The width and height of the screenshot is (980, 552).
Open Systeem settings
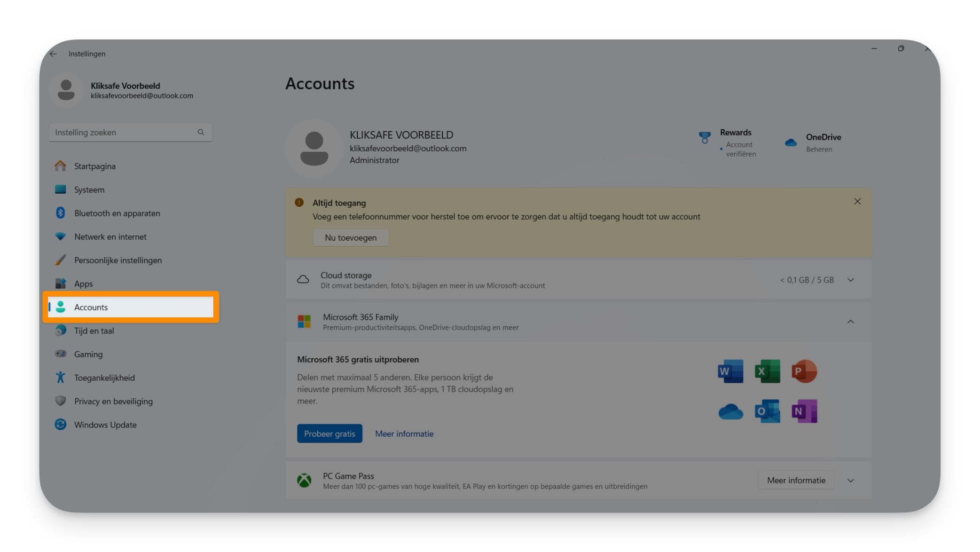pyautogui.click(x=130, y=189)
